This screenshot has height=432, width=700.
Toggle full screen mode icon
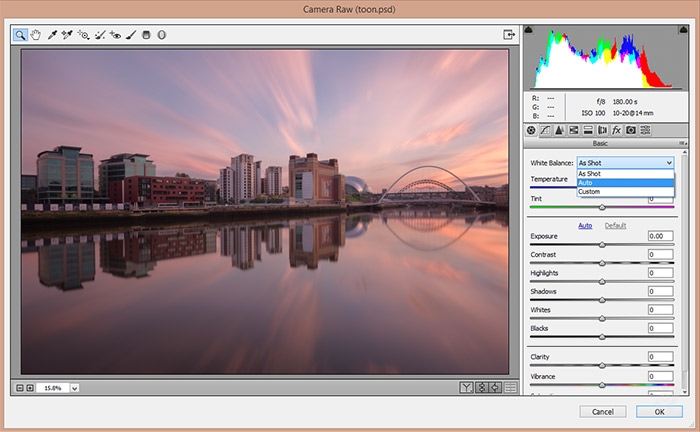[509, 34]
